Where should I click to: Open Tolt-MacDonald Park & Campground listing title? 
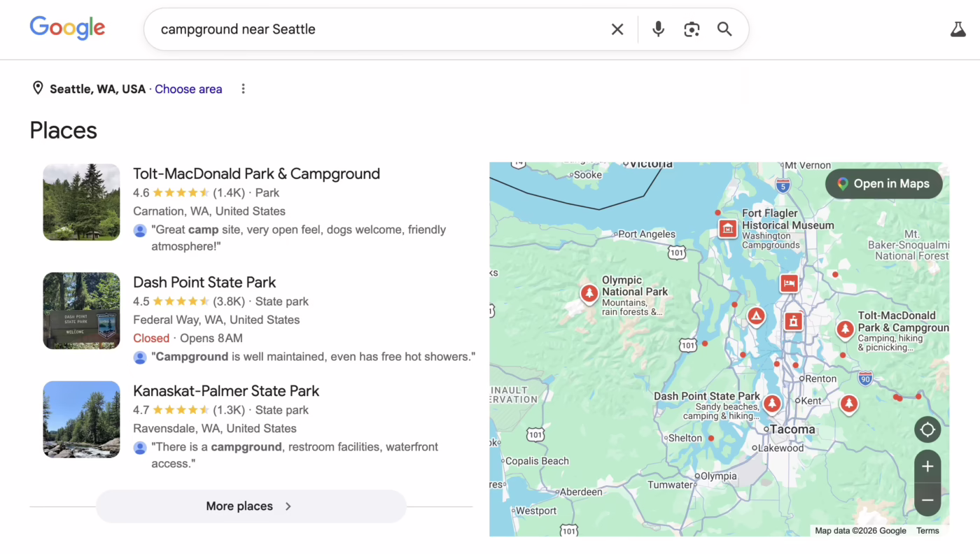(x=256, y=173)
